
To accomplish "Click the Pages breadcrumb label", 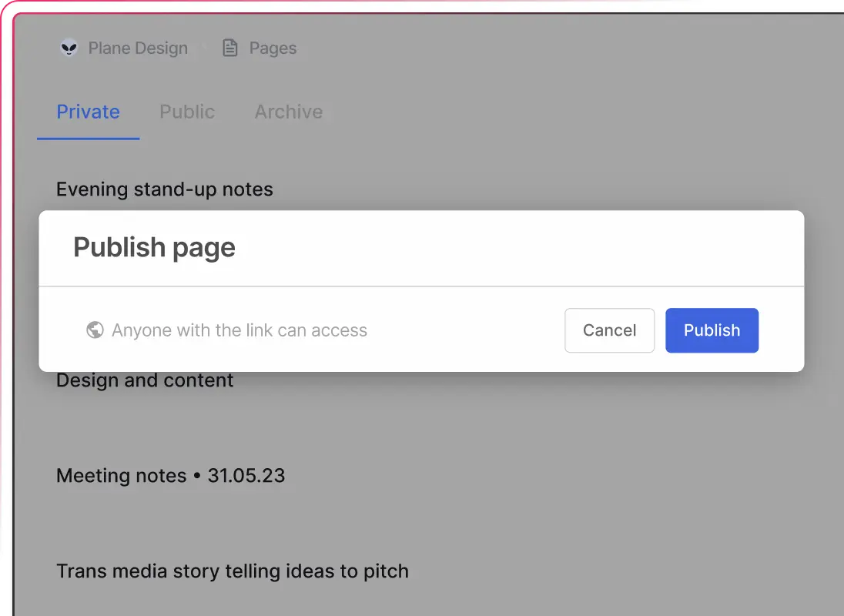I will (273, 48).
